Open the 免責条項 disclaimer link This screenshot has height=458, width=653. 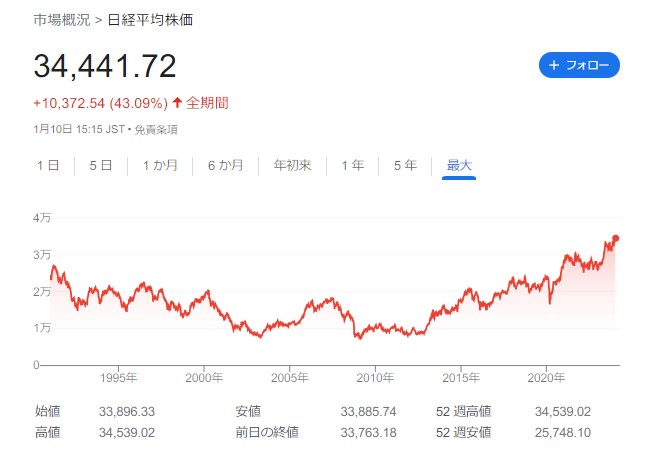(x=156, y=129)
